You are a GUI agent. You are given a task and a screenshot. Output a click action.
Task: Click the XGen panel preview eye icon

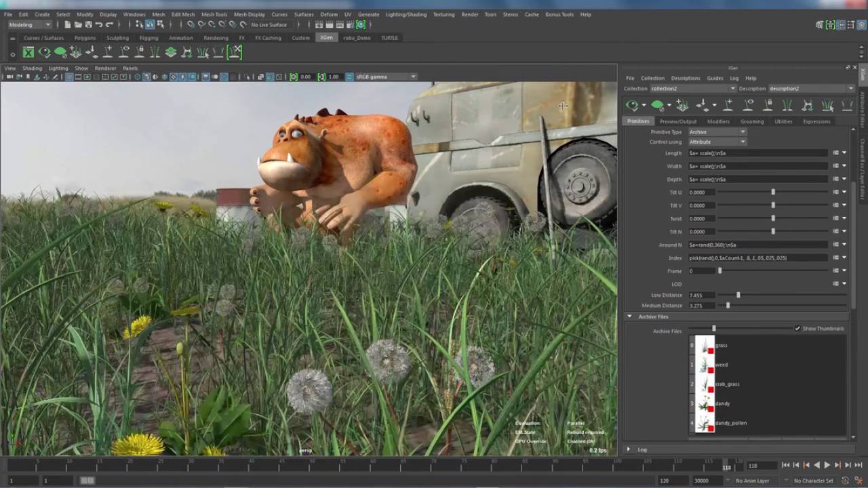[x=632, y=105]
